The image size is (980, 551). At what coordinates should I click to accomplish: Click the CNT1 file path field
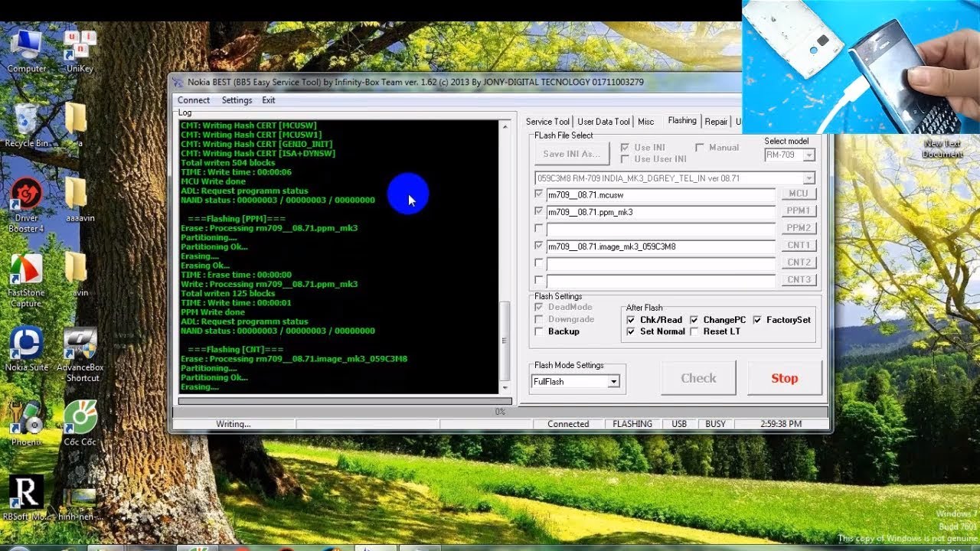point(661,246)
